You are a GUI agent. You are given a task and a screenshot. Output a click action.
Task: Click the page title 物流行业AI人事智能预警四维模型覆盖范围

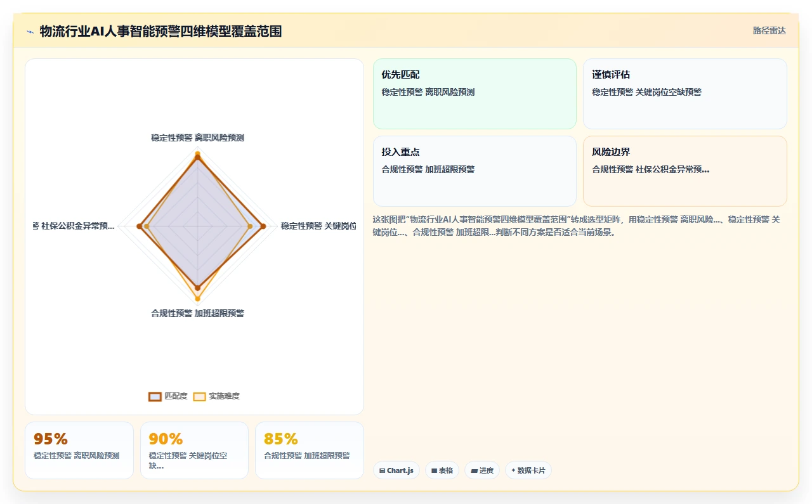(x=160, y=31)
